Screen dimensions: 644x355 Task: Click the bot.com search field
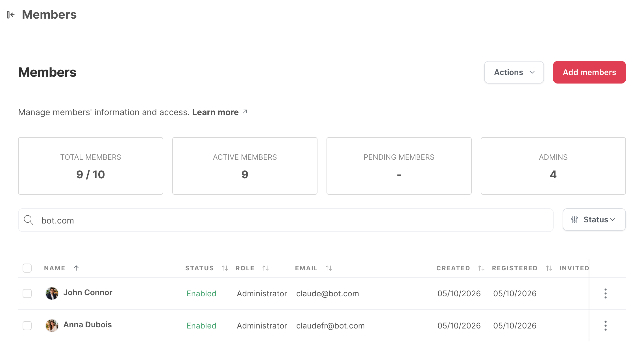286,220
